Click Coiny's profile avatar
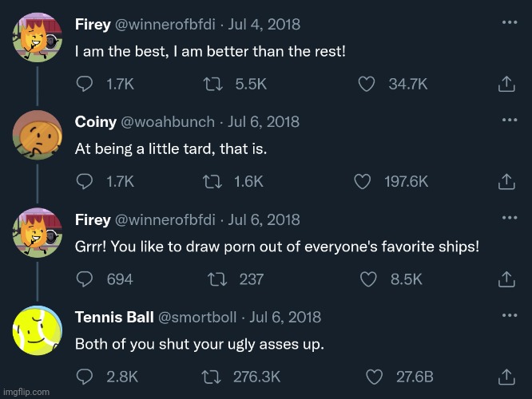 click(38, 134)
